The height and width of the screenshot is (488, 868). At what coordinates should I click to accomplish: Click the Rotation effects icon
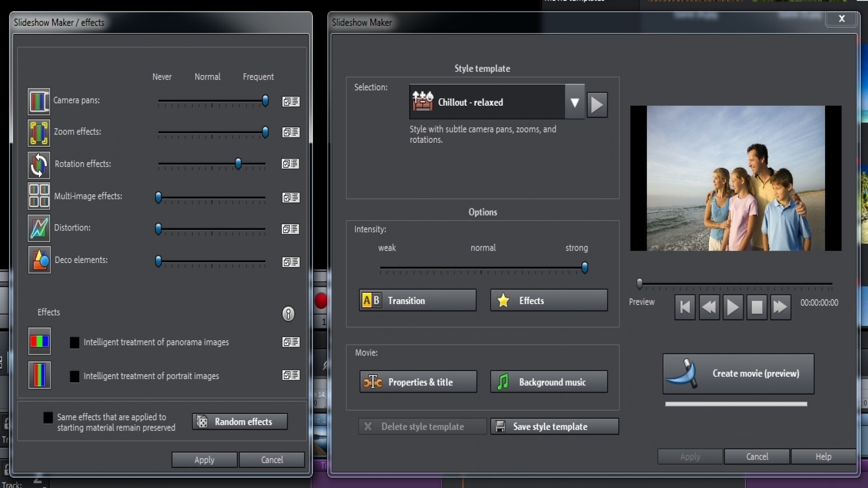[38, 165]
